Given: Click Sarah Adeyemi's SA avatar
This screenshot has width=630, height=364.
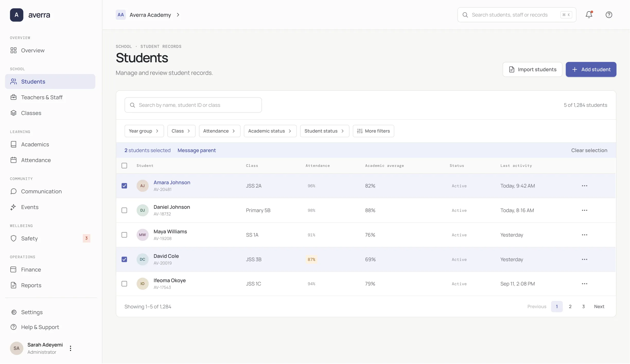Looking at the screenshot, I should click(x=16, y=348).
